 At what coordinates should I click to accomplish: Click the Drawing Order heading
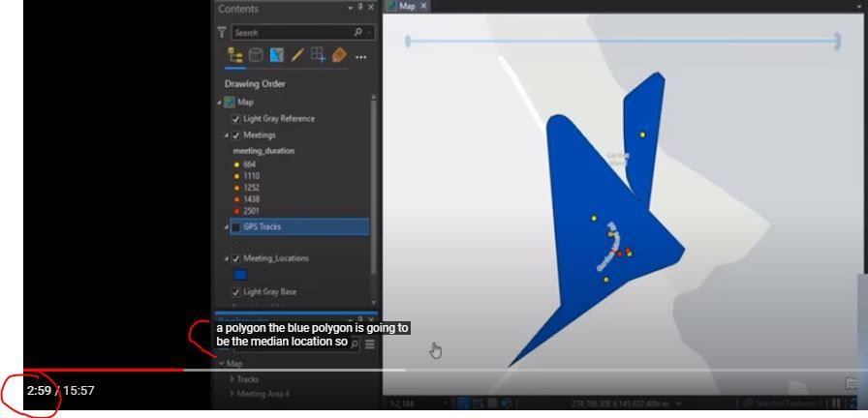[255, 84]
